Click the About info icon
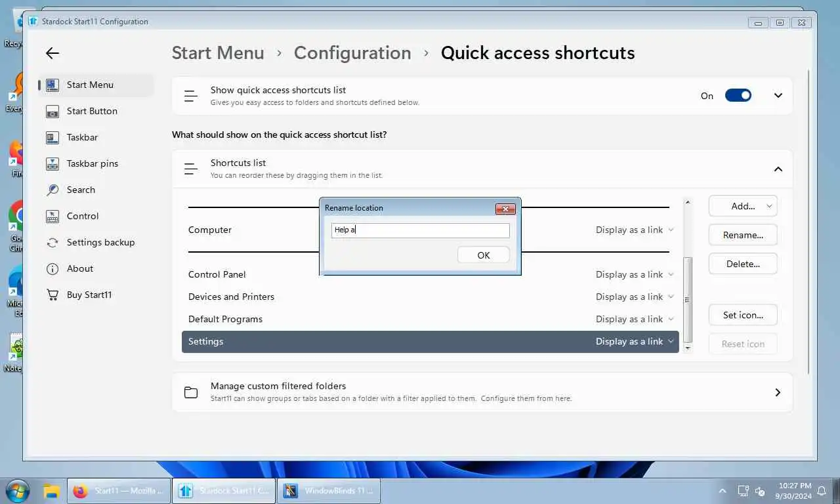The width and height of the screenshot is (840, 504). [x=53, y=268]
